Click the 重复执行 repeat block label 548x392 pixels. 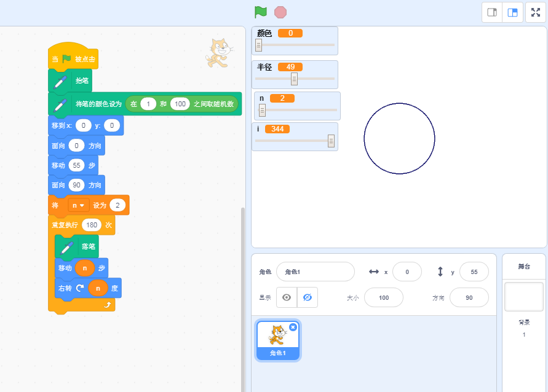coord(65,225)
